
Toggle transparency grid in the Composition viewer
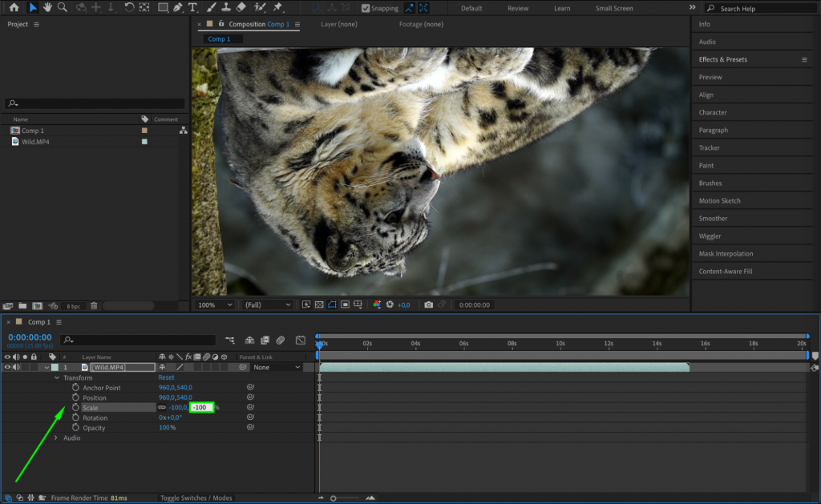(319, 304)
